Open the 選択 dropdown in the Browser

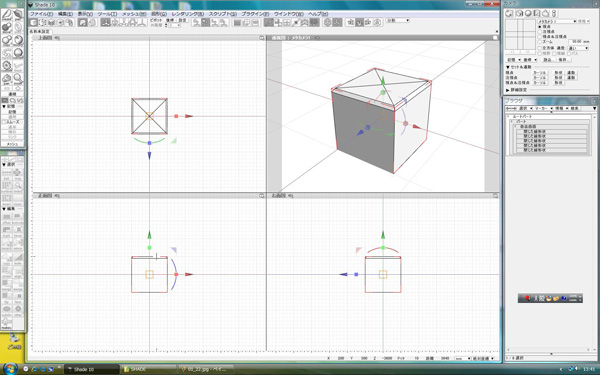coord(525,109)
